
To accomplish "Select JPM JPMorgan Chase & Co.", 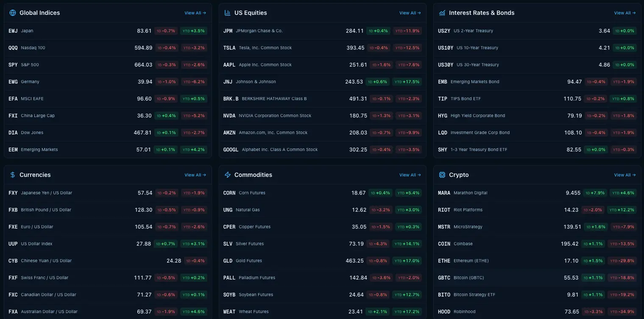I will [x=323, y=31].
